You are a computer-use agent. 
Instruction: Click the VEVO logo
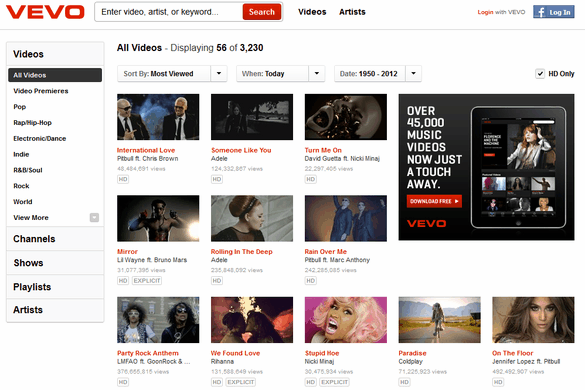45,12
